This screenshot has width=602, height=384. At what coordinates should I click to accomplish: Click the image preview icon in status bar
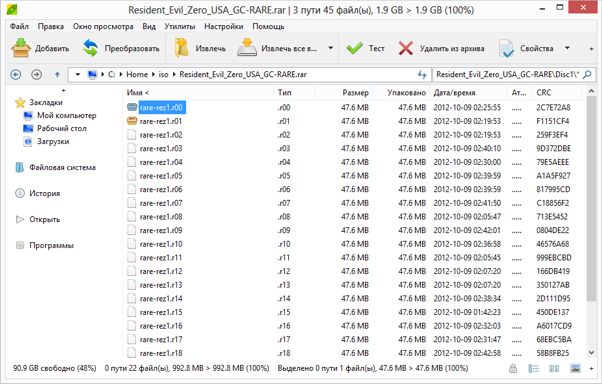coord(575,368)
